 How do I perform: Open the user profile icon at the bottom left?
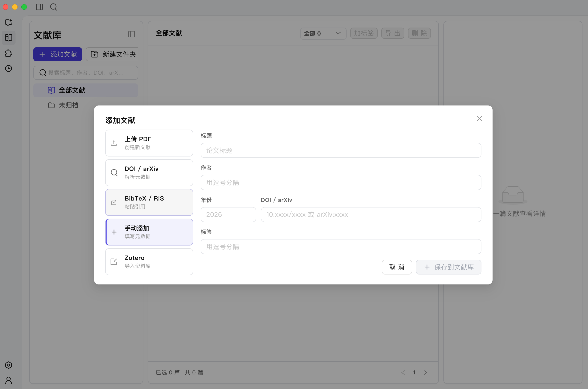click(x=9, y=380)
